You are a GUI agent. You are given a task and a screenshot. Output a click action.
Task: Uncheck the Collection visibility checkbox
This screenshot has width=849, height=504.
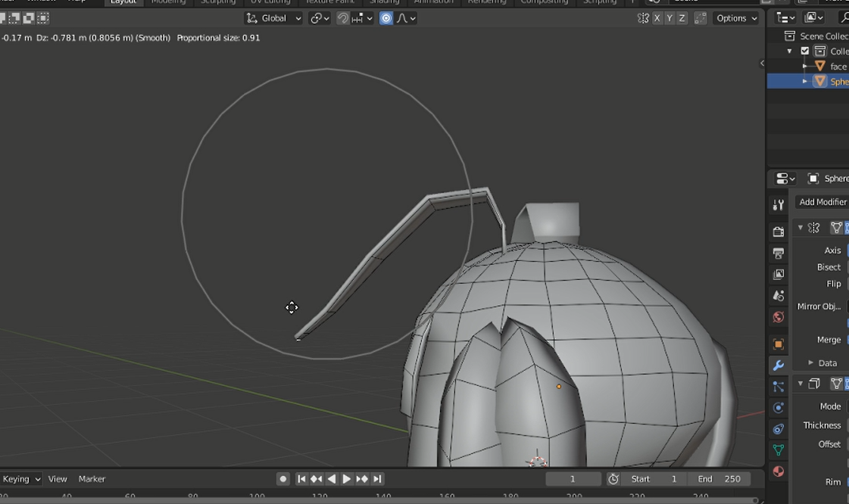coord(804,51)
